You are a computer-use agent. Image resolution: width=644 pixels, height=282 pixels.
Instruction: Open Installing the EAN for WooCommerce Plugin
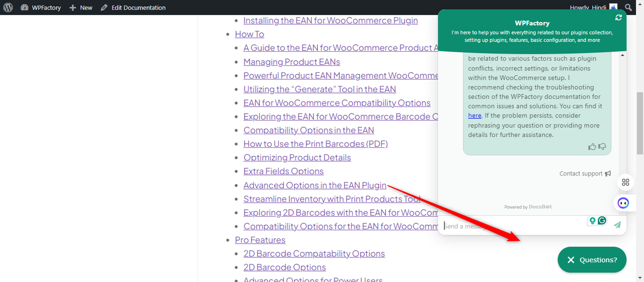click(331, 21)
